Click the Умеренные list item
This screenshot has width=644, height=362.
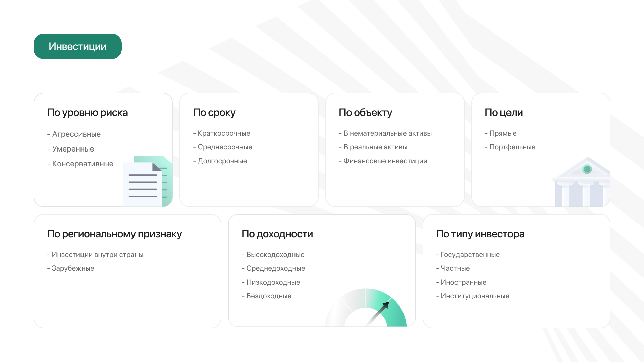(x=70, y=149)
